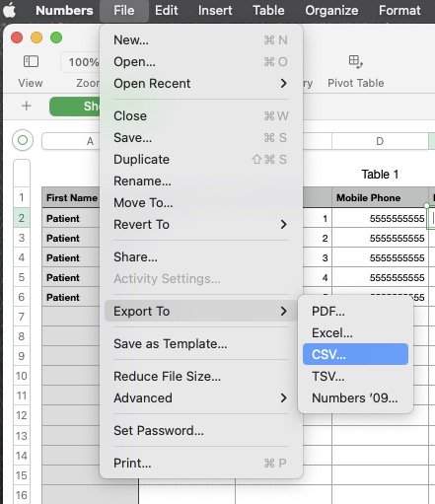Select CSV… in the export submenu
This screenshot has height=504, width=435.
click(355, 354)
